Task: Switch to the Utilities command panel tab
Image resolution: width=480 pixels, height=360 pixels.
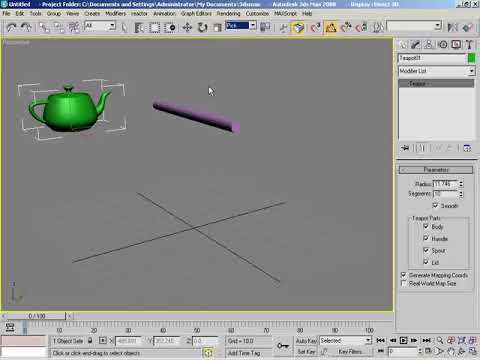Action: (x=469, y=45)
